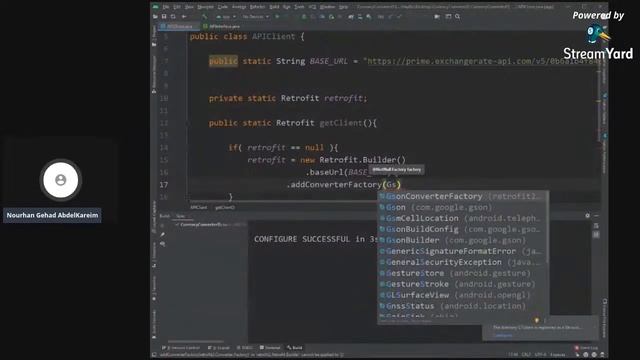Click the Search Everywhere magnifier icon

pos(458,17)
